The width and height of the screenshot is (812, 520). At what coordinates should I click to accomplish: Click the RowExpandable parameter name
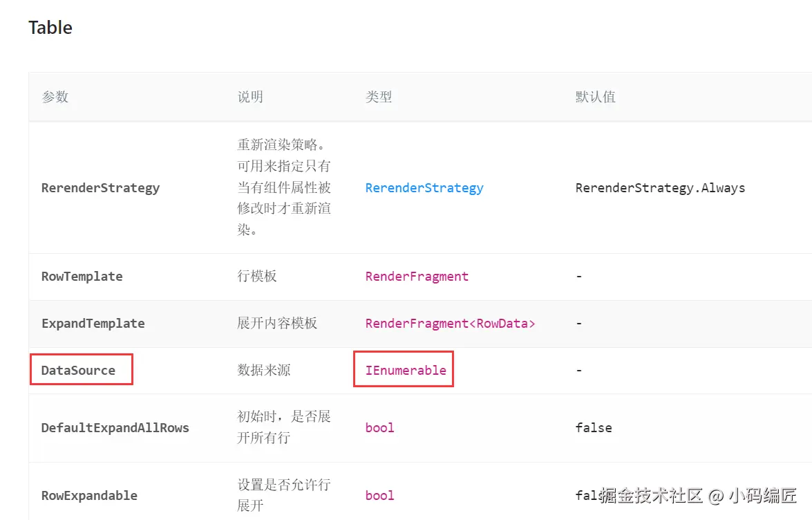tap(89, 496)
